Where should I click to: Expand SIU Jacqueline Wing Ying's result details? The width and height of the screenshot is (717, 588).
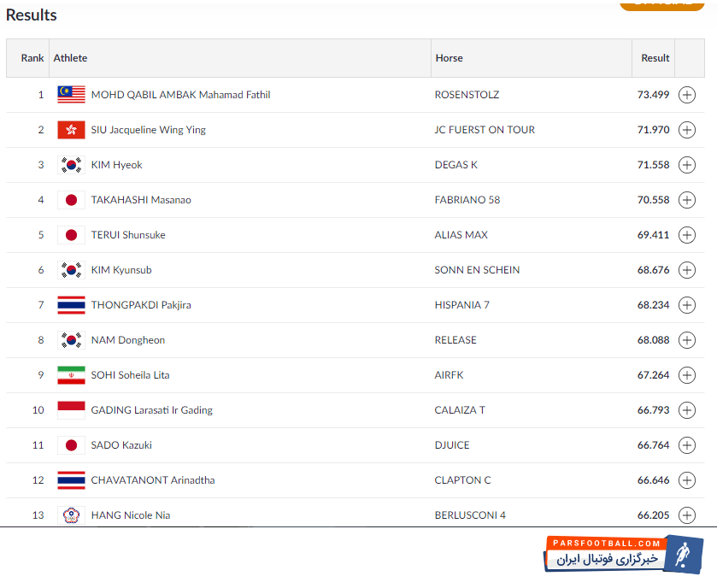pos(686,130)
